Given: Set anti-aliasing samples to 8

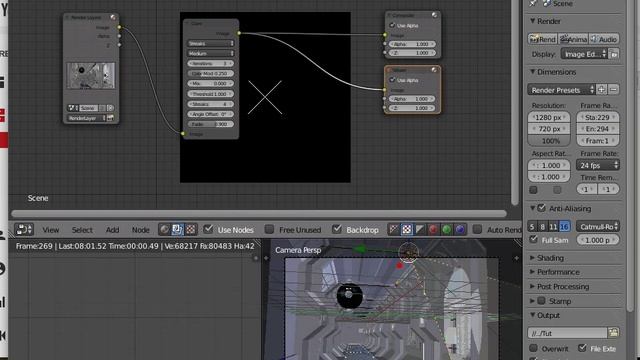Looking at the screenshot, I should click(x=542, y=227).
